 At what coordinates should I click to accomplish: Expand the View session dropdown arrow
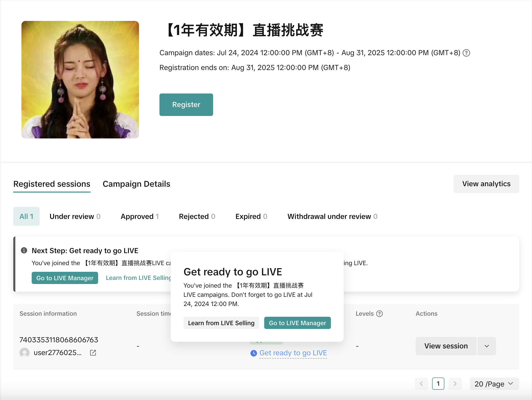pyautogui.click(x=487, y=346)
